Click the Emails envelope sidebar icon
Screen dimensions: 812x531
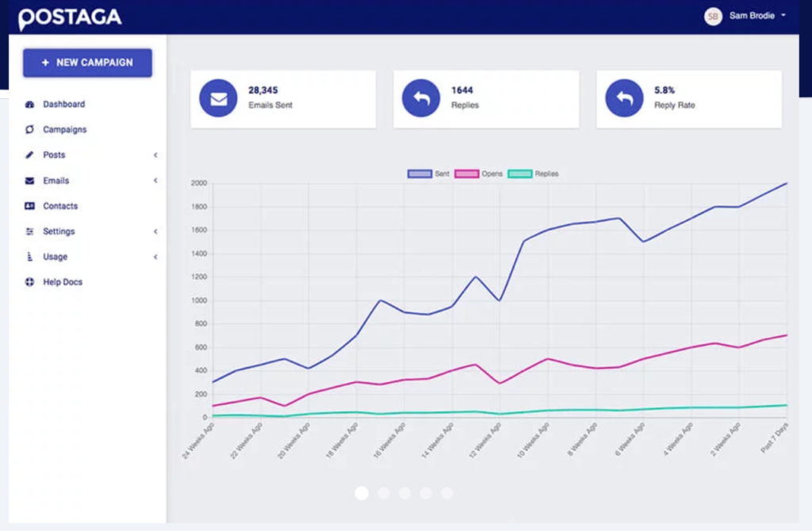(29, 181)
